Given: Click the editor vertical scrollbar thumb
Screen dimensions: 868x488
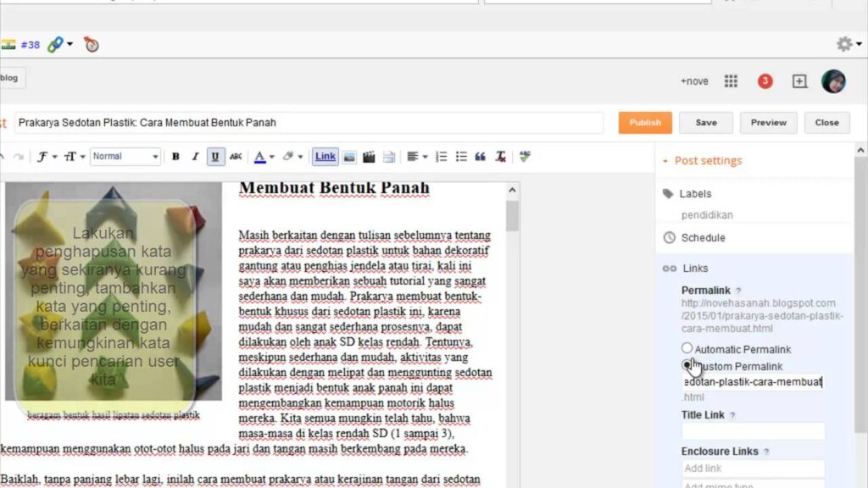Looking at the screenshot, I should (x=512, y=215).
